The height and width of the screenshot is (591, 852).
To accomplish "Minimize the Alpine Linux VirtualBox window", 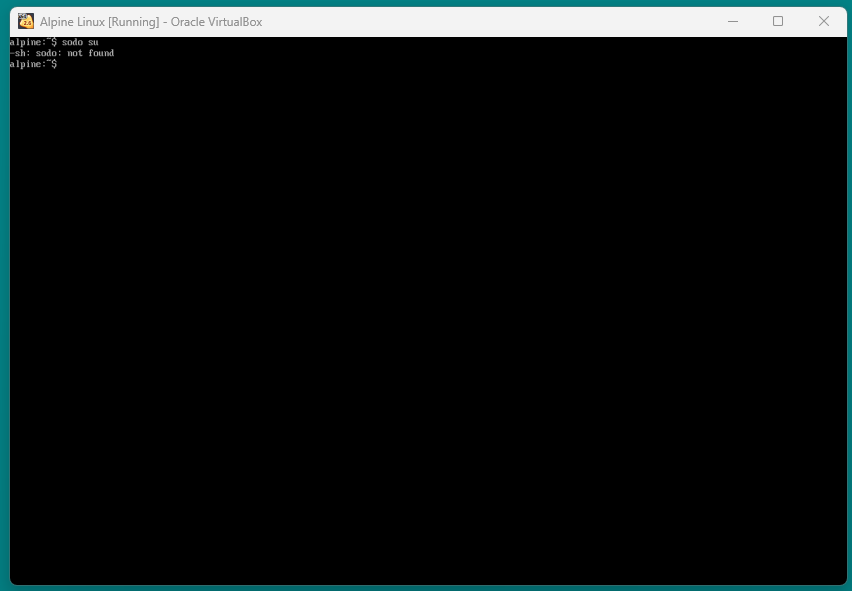I will coord(732,22).
